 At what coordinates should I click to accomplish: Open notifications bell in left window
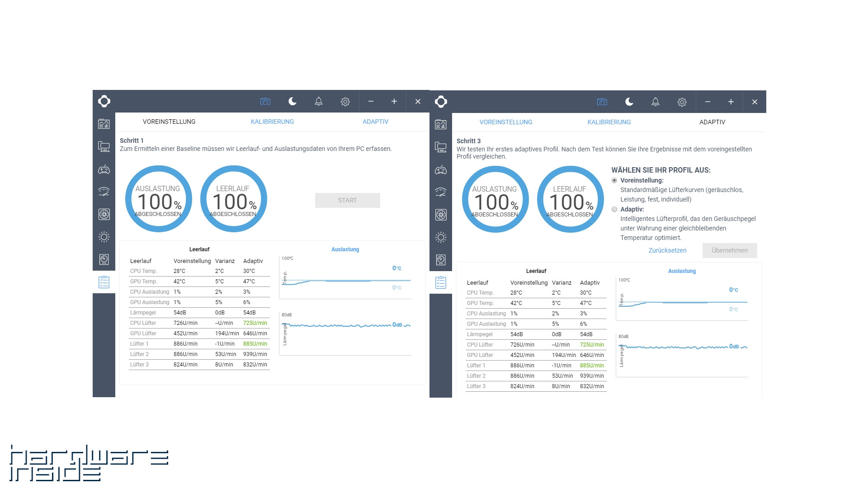point(319,101)
